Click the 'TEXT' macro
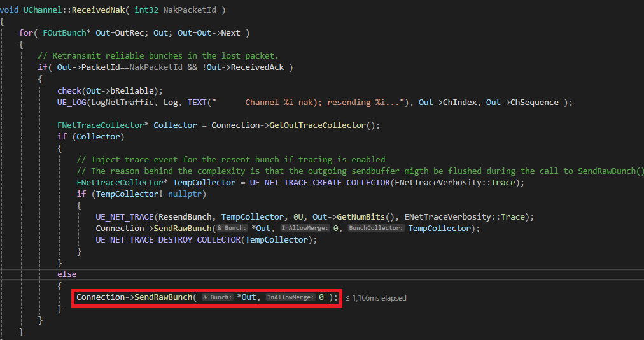Viewport: 644px width, 340px height. click(197, 103)
